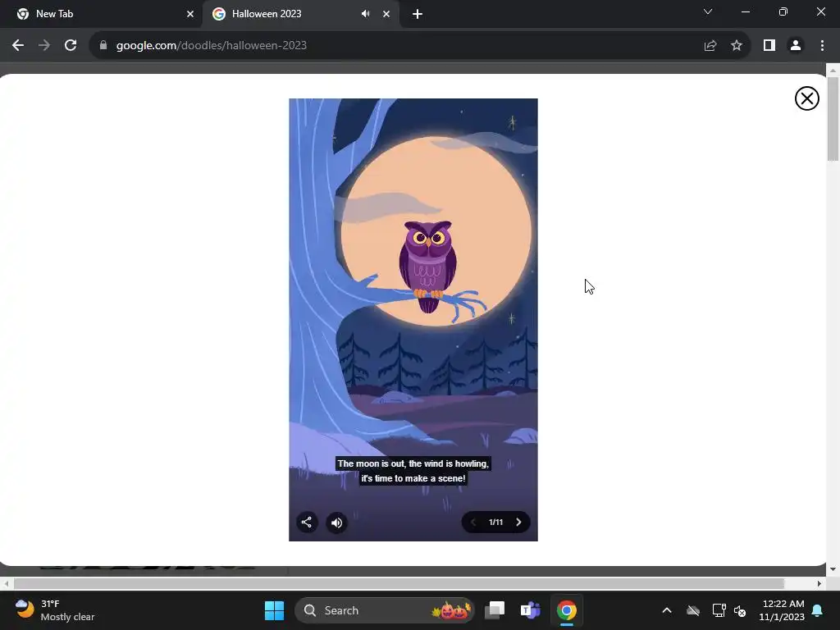
Task: Click the owl illustration in the doodle
Action: 427,266
